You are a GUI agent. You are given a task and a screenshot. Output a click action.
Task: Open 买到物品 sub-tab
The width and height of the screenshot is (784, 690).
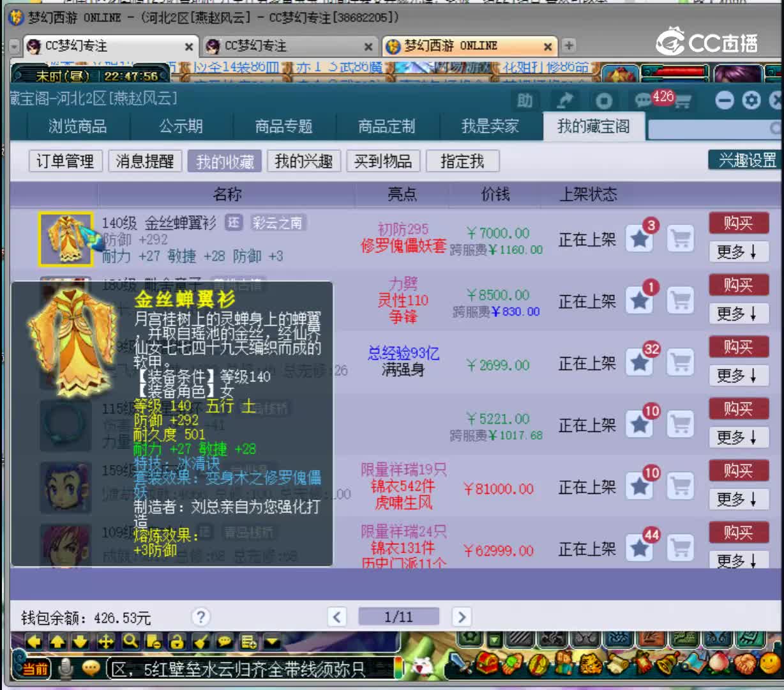383,161
